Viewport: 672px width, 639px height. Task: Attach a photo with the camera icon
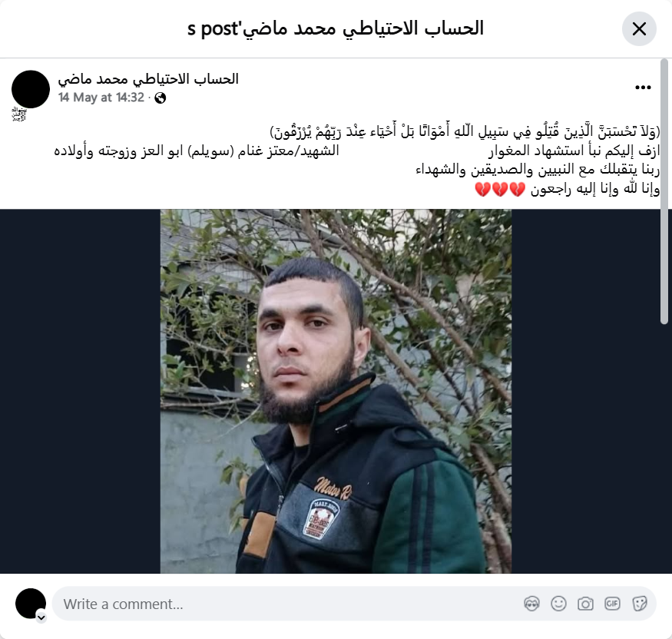pyautogui.click(x=585, y=604)
